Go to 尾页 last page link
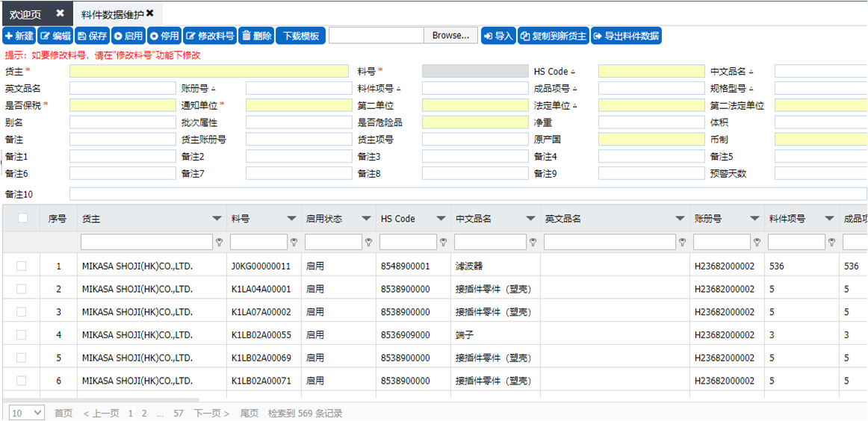Image resolution: width=868 pixels, height=421 pixels. tap(249, 414)
